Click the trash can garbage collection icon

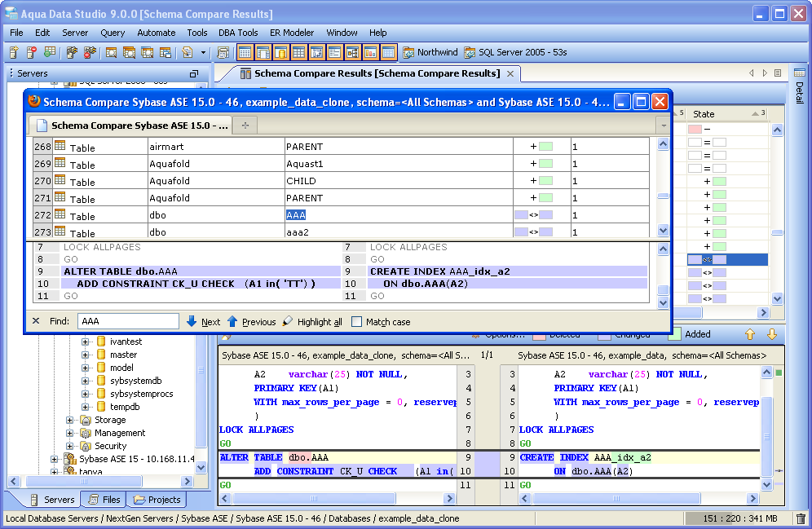(801, 518)
